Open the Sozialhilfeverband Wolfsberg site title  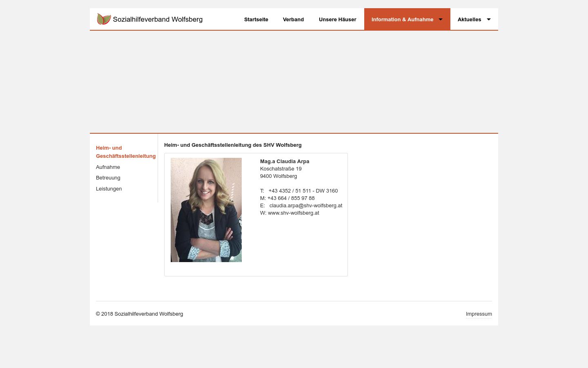[x=158, y=19]
